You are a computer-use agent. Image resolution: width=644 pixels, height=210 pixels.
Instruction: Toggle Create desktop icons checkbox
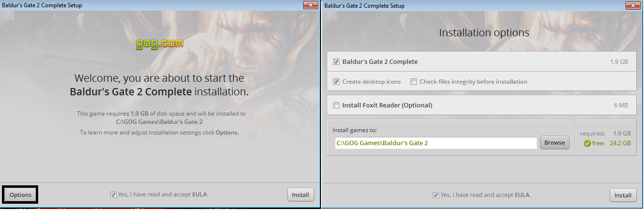pos(336,82)
